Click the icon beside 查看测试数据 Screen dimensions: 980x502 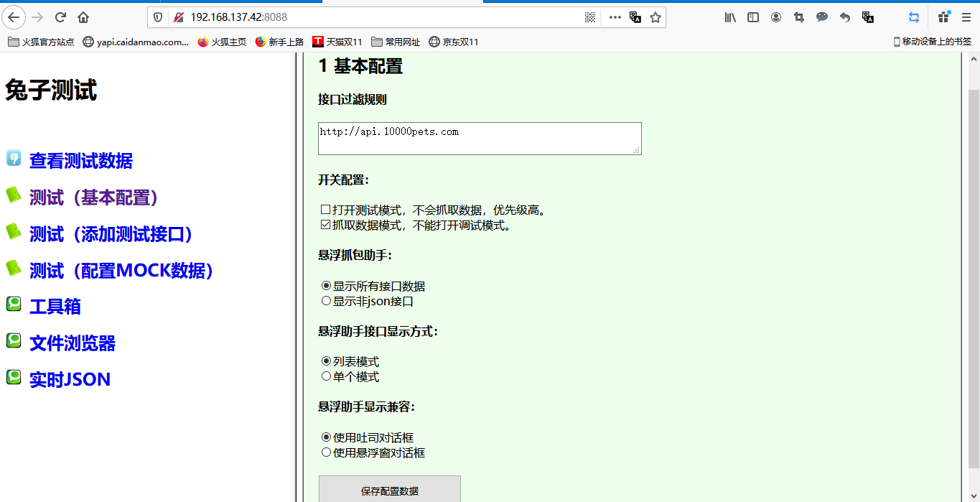[14, 158]
